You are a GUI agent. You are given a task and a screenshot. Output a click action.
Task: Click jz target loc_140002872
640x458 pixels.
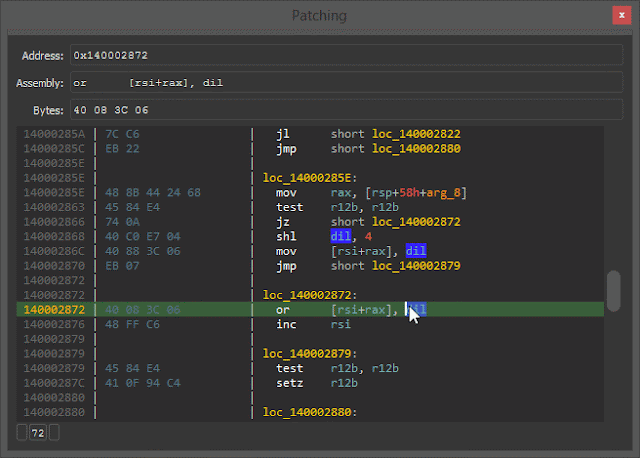416,222
